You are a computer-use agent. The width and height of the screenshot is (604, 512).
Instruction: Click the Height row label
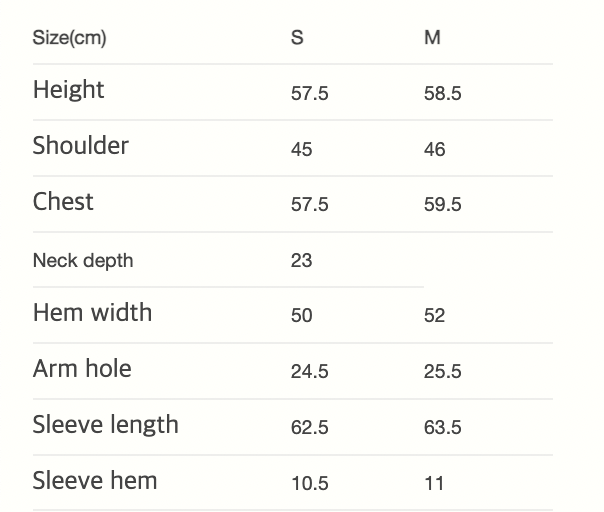68,90
